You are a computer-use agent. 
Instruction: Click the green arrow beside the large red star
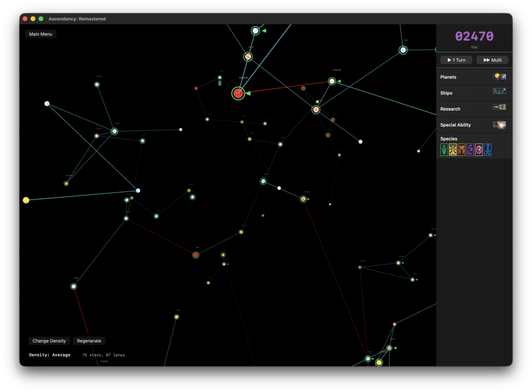click(248, 93)
